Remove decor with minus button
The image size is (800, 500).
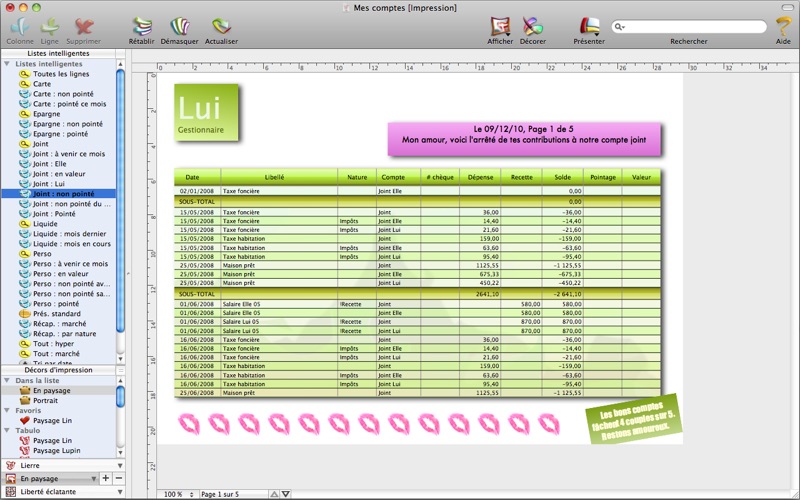click(119, 479)
